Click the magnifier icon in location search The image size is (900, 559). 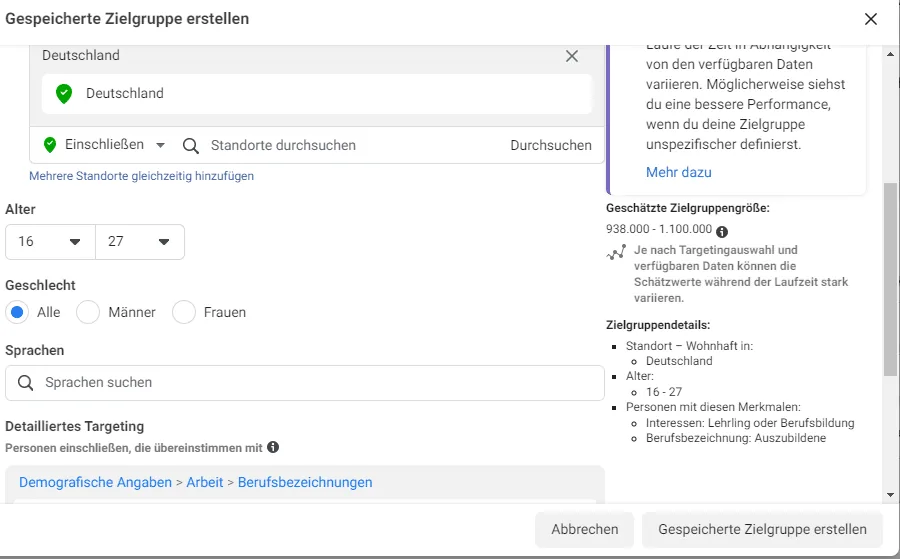(191, 146)
